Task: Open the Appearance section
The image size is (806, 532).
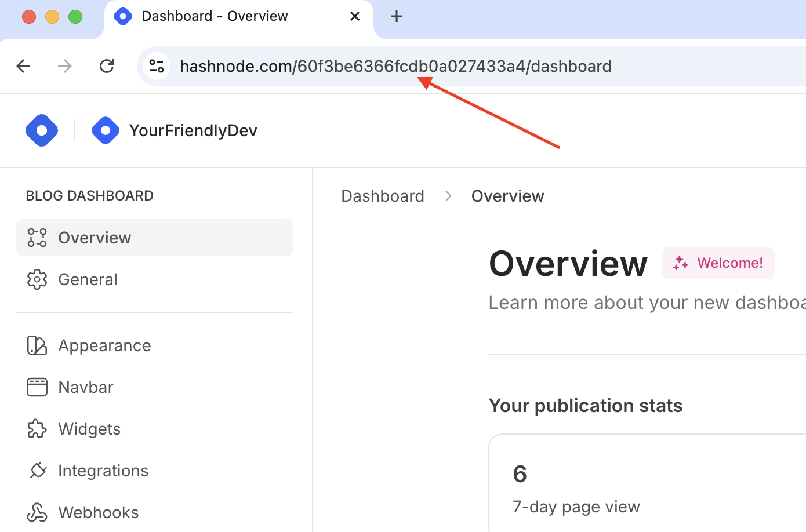Action: [x=155, y=345]
